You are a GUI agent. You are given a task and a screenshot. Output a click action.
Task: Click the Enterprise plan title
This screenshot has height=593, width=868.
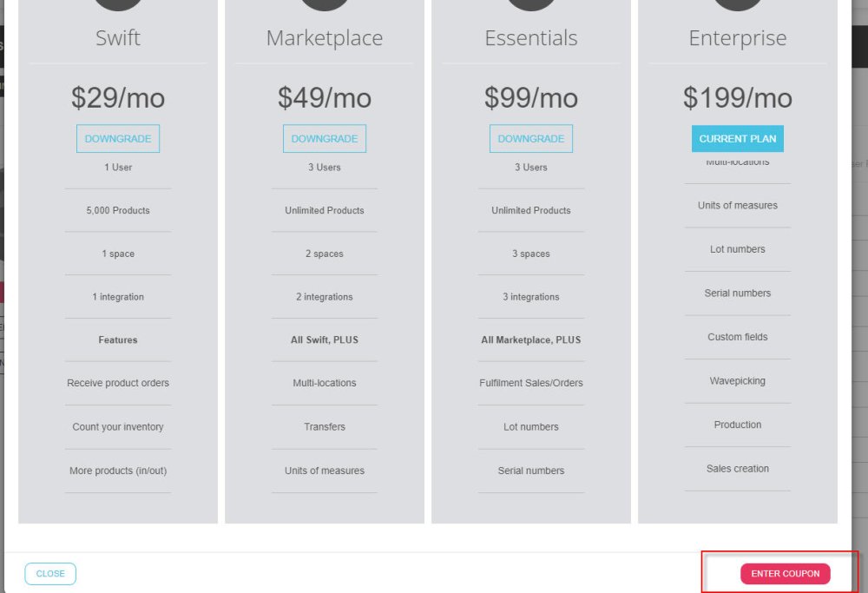click(738, 38)
